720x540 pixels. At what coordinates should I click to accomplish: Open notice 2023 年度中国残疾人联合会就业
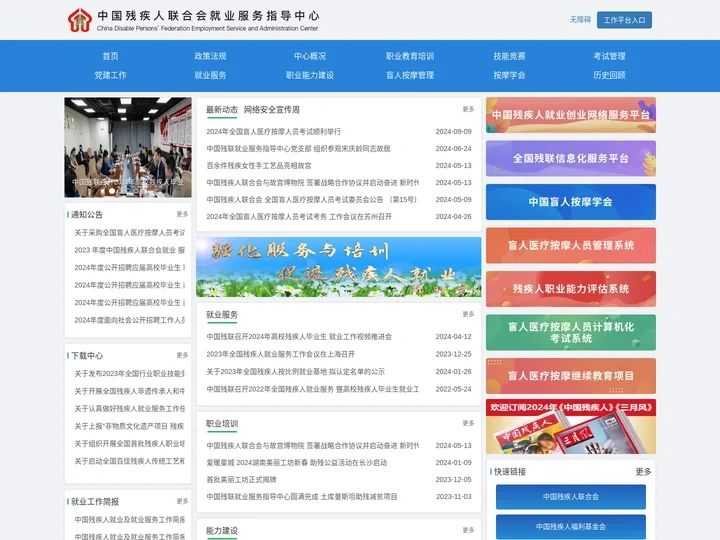[129, 250]
